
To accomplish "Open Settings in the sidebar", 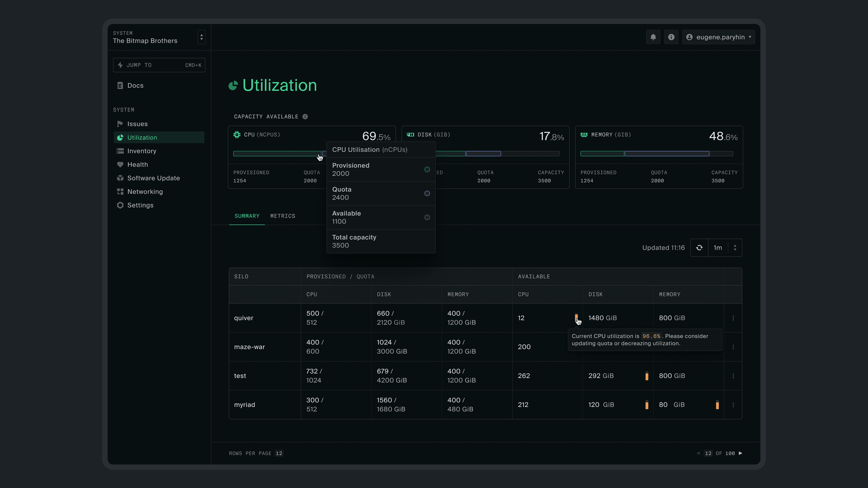I will [159, 205].
